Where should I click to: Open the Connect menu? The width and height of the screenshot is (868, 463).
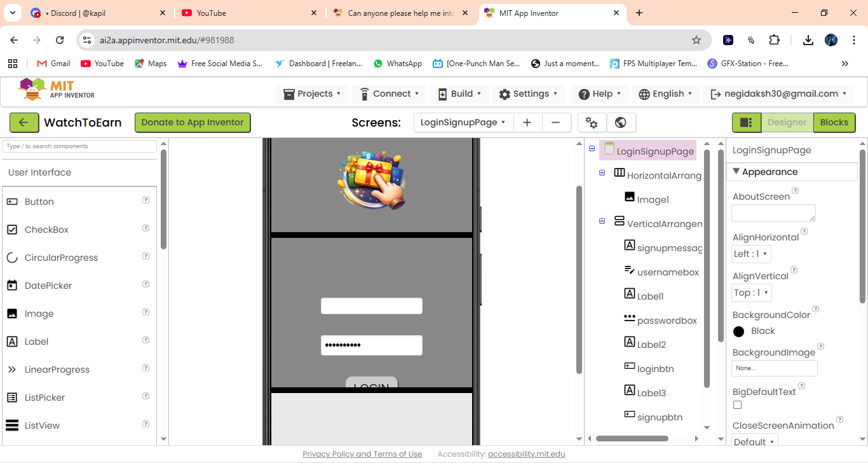click(389, 94)
